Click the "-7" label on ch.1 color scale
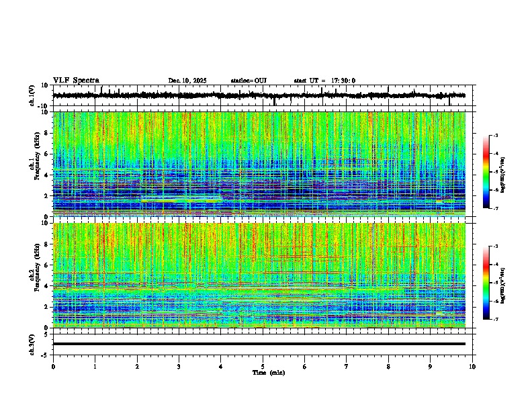 tap(496, 208)
